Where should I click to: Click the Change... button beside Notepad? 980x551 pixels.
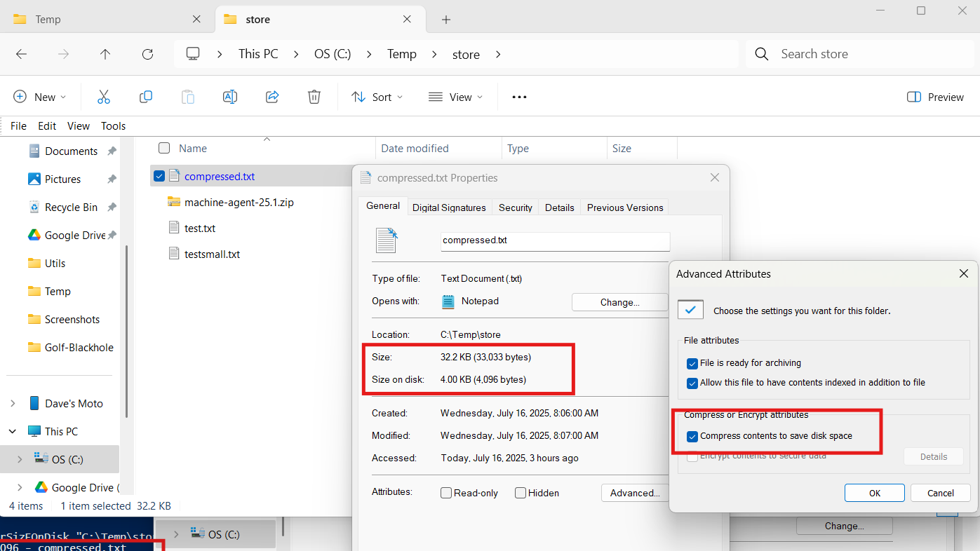point(620,302)
